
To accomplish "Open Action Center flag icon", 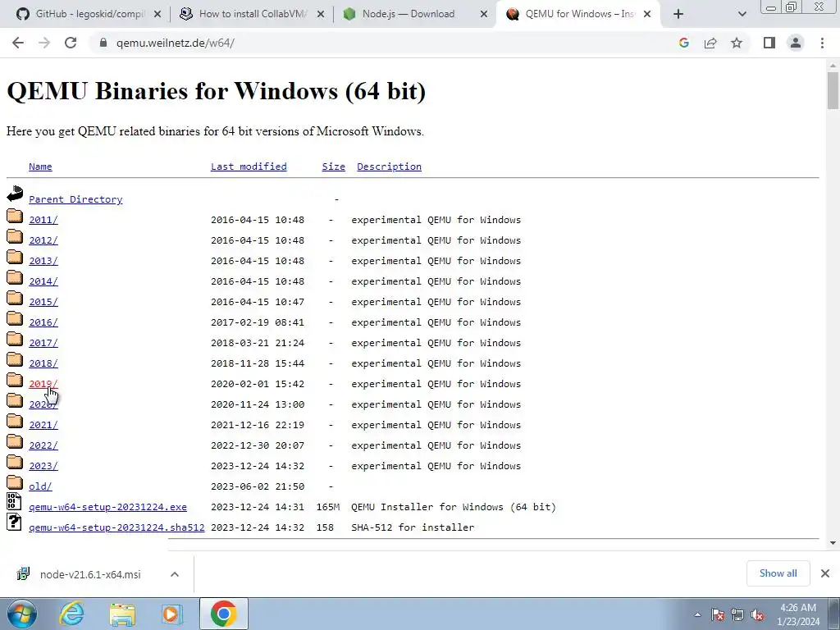I will (718, 615).
